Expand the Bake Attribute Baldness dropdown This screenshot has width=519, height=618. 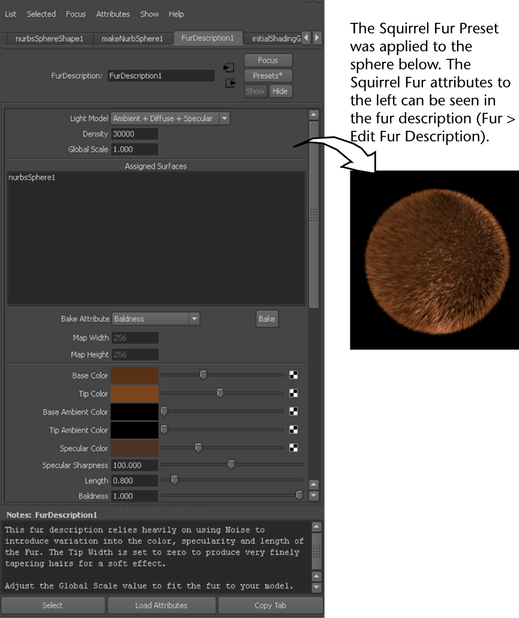coord(156,318)
